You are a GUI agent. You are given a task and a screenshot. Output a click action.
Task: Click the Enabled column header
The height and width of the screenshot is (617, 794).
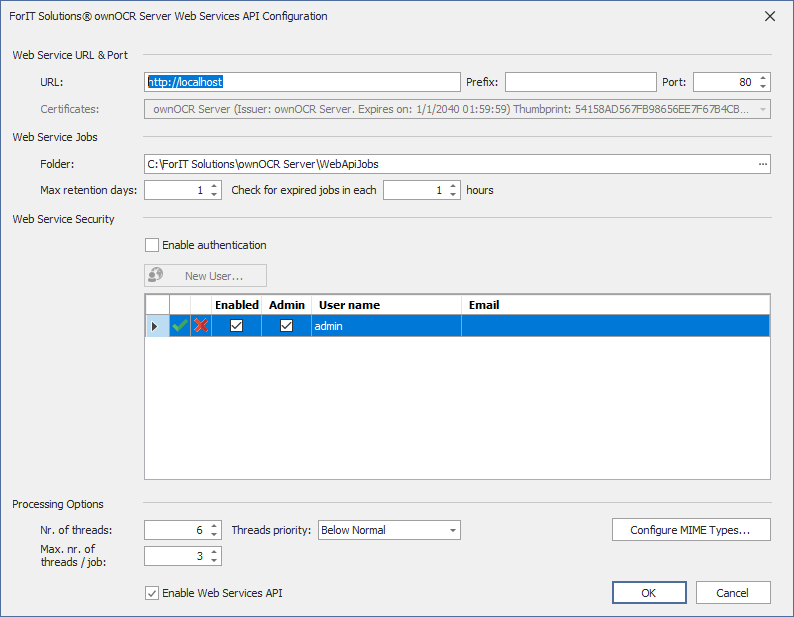(236, 305)
